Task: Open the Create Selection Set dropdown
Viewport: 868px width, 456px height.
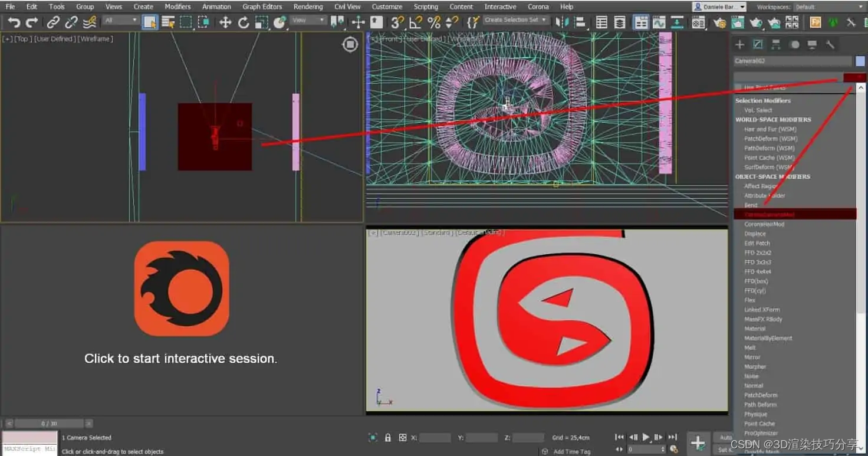Action: (516, 20)
